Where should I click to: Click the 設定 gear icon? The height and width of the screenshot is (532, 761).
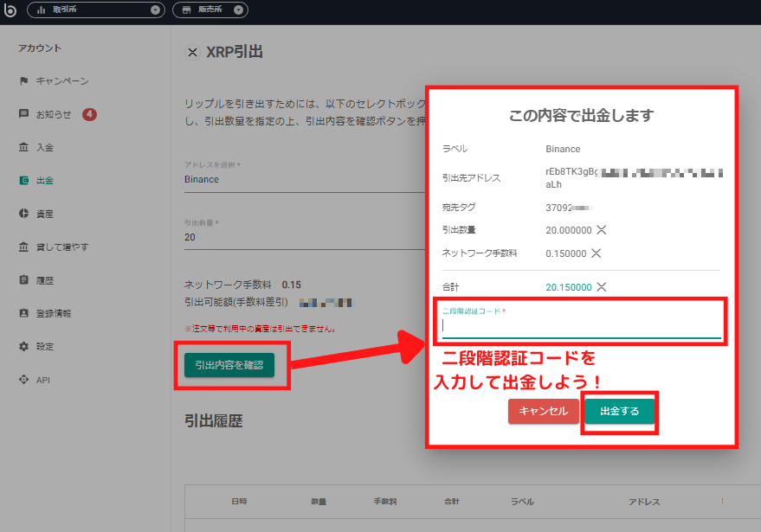click(23, 347)
